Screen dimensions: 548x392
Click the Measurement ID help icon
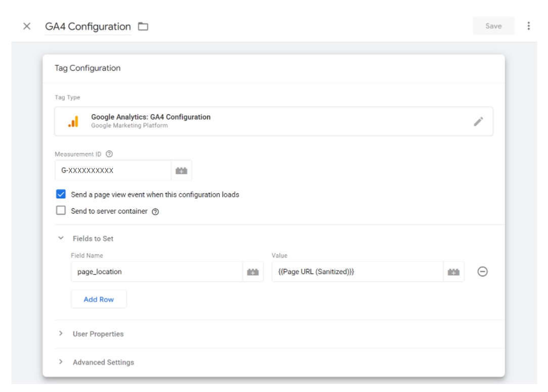click(x=109, y=154)
